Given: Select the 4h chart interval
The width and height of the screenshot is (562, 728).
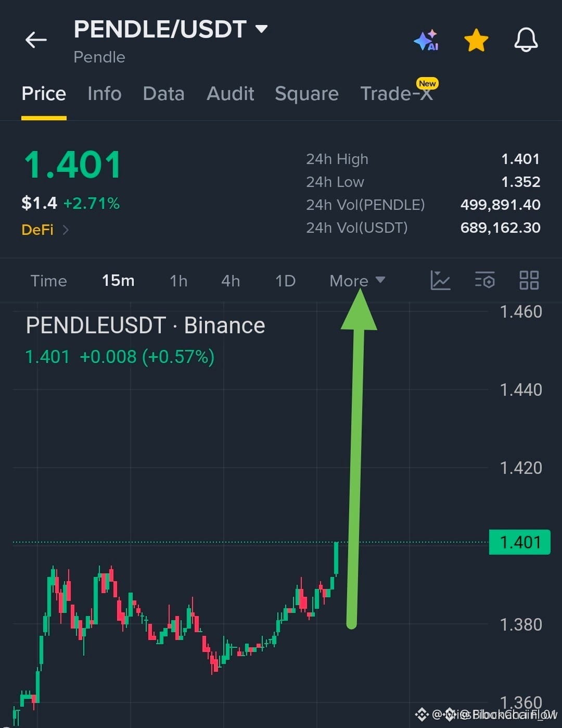Looking at the screenshot, I should pos(231,281).
